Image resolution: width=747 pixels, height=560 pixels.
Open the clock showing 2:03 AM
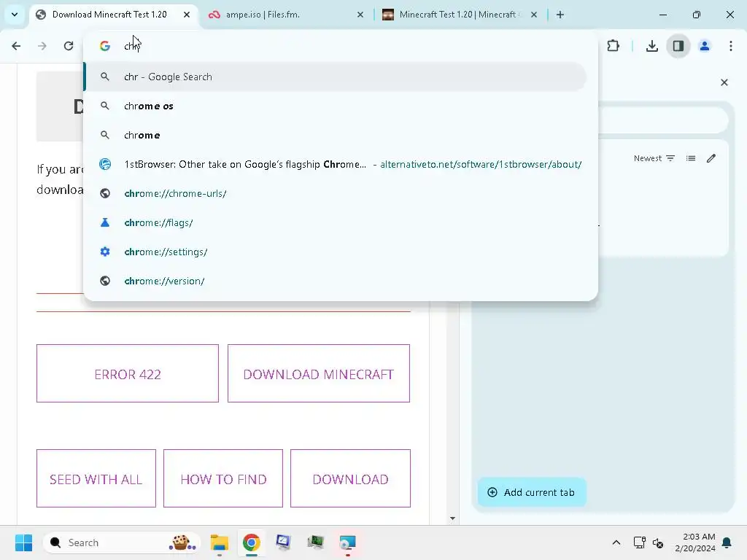[695, 542]
